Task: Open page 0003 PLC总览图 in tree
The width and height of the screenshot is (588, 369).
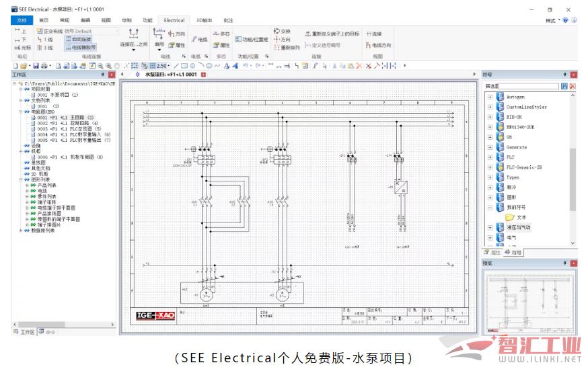Action: pos(69,129)
